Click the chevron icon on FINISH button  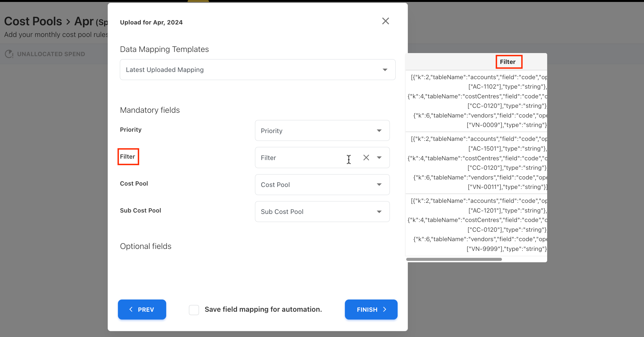point(385,309)
